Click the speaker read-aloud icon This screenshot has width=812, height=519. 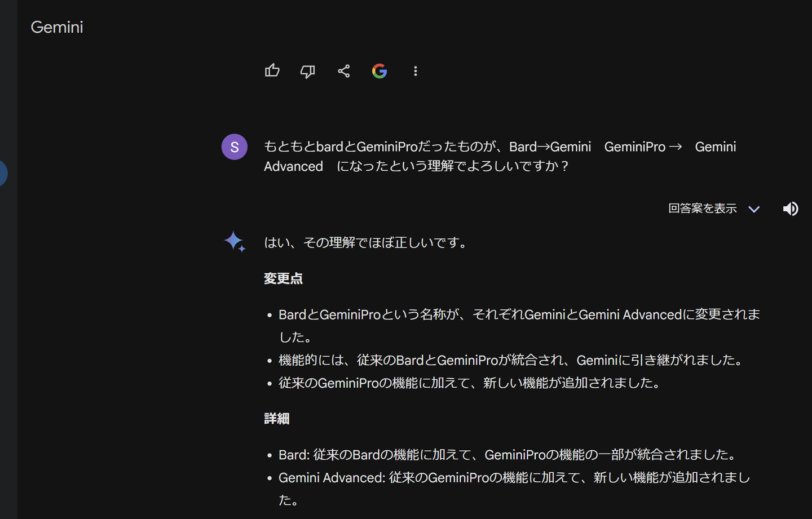[791, 209]
